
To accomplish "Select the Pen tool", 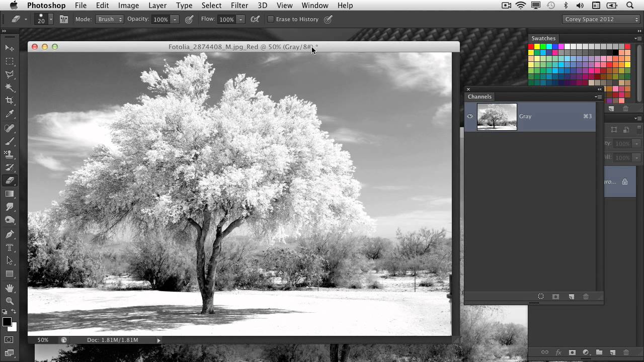I will [10, 234].
